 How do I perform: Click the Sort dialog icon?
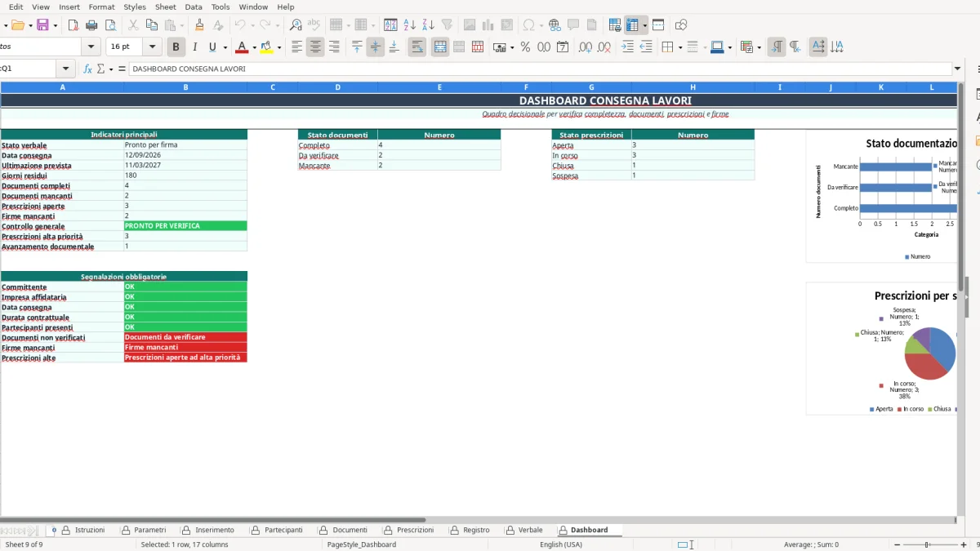pyautogui.click(x=391, y=25)
